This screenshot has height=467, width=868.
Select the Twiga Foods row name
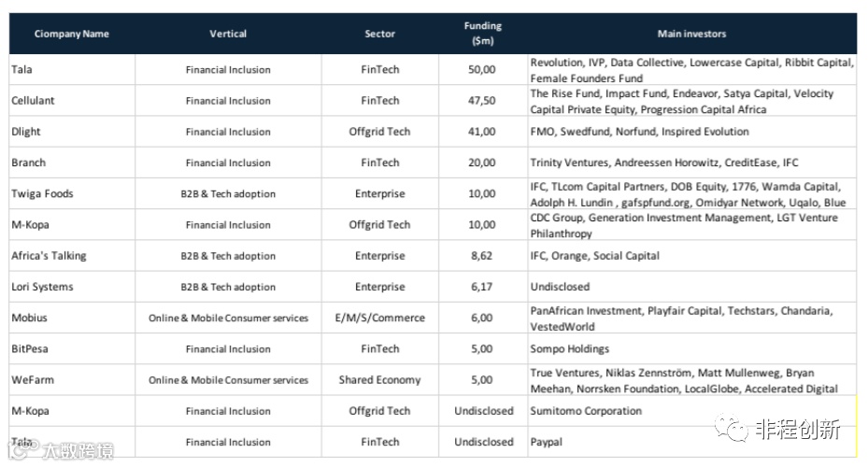pyautogui.click(x=42, y=194)
